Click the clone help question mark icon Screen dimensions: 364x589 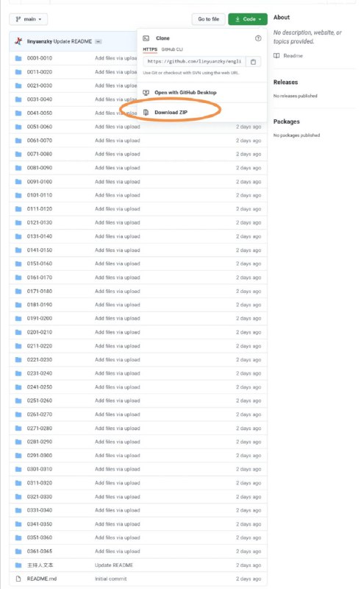point(258,38)
